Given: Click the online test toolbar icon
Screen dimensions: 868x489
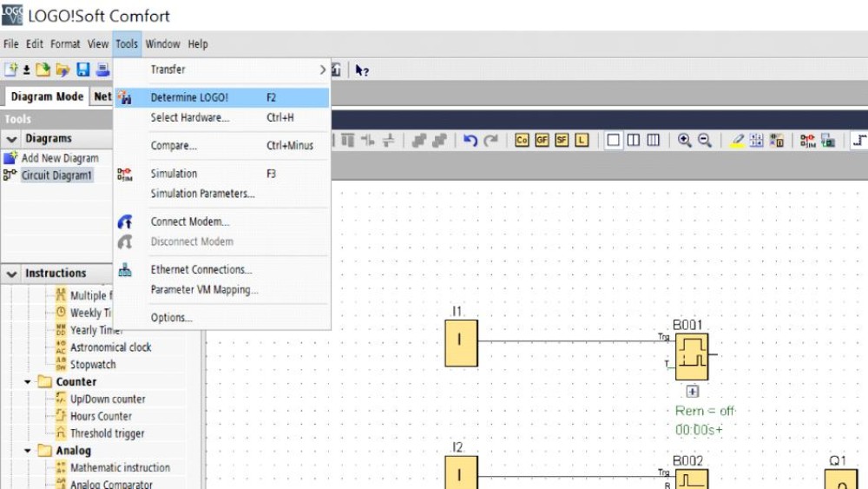Looking at the screenshot, I should [827, 140].
